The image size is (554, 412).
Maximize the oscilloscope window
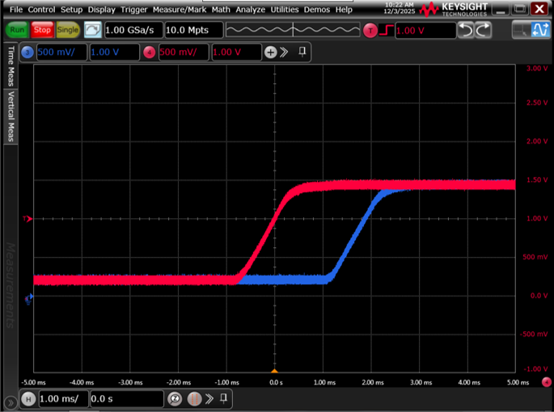click(x=520, y=9)
